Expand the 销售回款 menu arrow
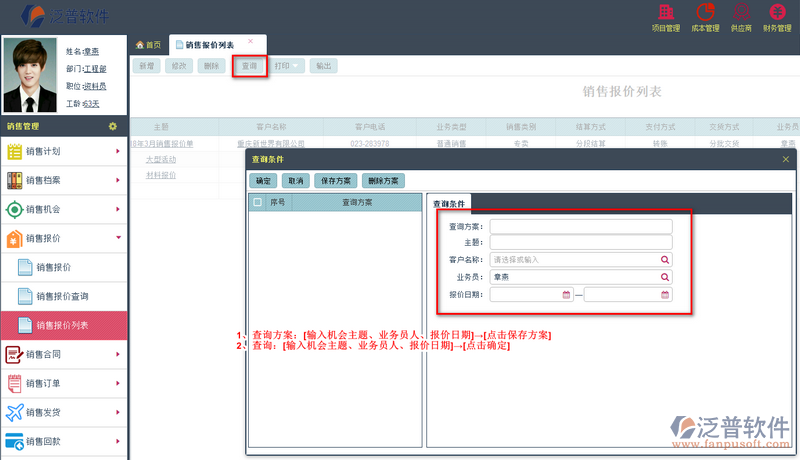 tap(118, 441)
